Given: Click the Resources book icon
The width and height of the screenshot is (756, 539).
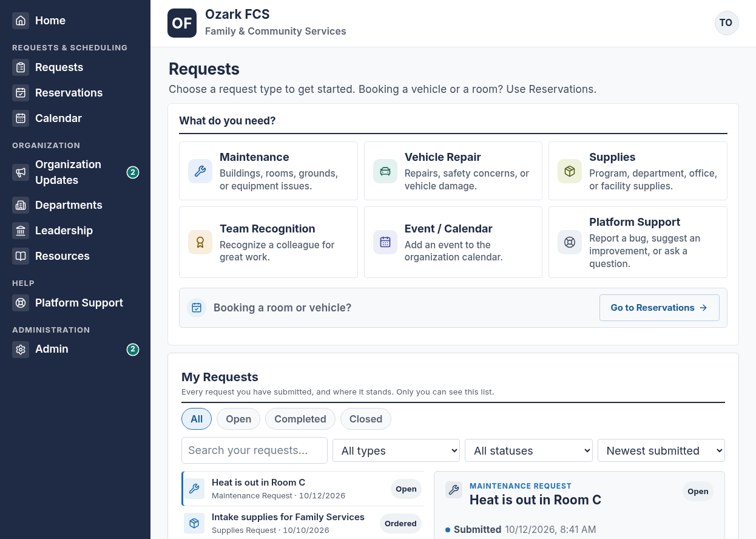Looking at the screenshot, I should [x=21, y=256].
